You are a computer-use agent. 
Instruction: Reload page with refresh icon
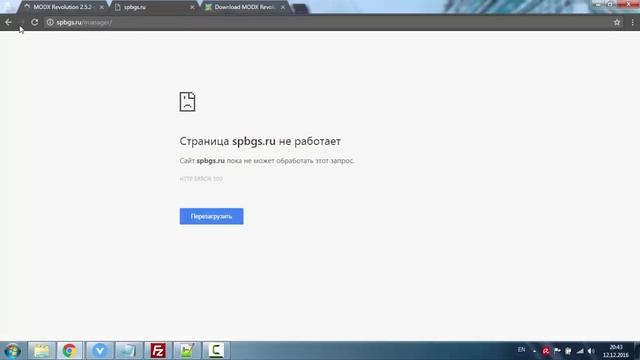tap(35, 22)
